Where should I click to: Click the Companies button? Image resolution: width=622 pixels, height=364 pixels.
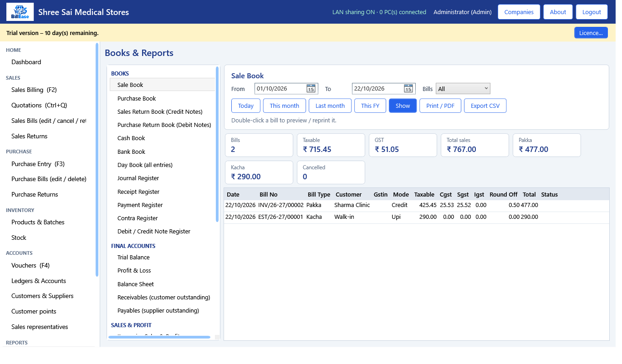pyautogui.click(x=519, y=12)
